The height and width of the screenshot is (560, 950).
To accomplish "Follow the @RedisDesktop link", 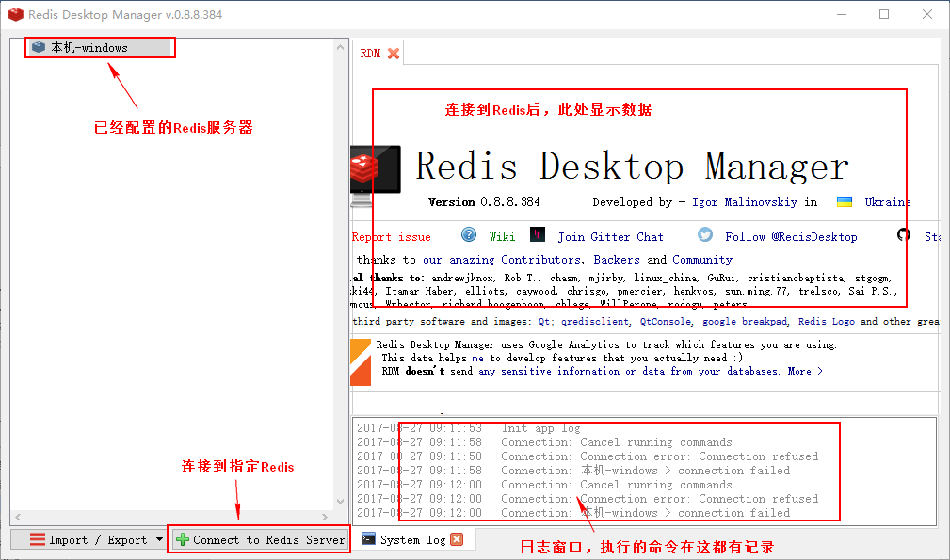I will (x=791, y=237).
